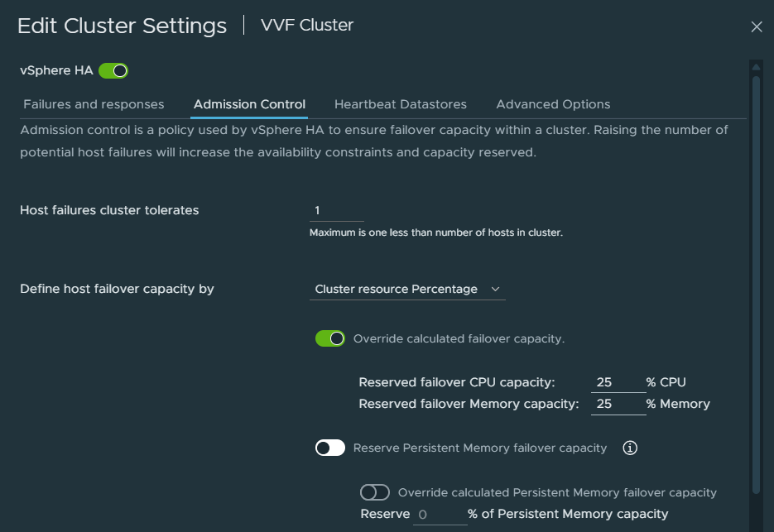Image resolution: width=774 pixels, height=532 pixels.
Task: Click the Persistent Memory Reserve percentage field
Action: coord(440,515)
